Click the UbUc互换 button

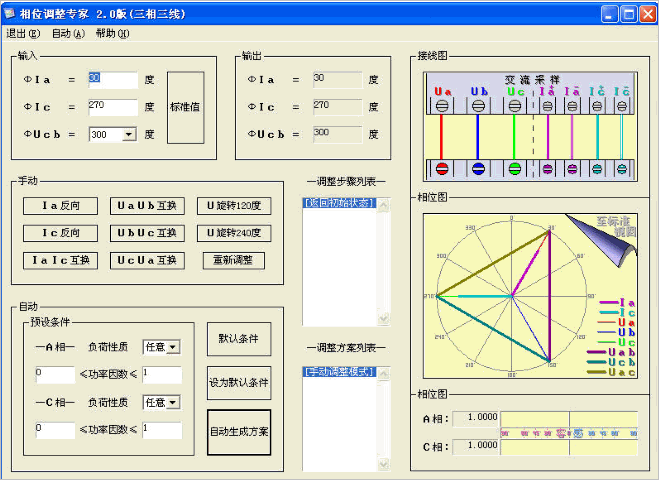[x=147, y=233]
